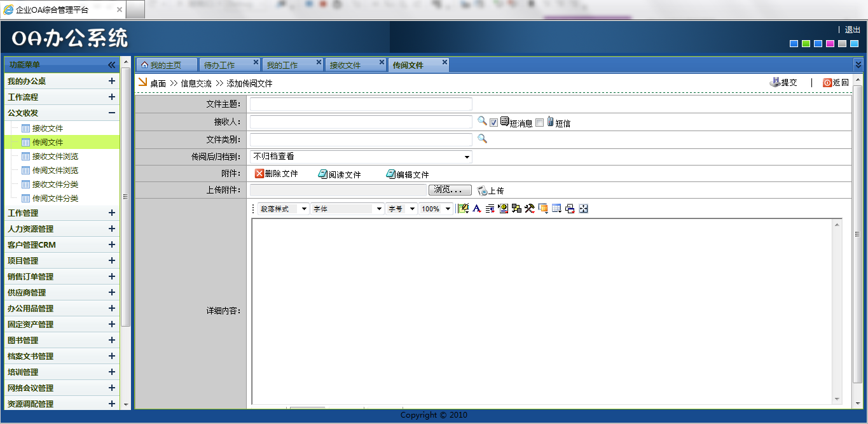Viewport: 868px width, 424px height.
Task: Open the 办公用品管理 menu section
Action: pyautogui.click(x=62, y=308)
